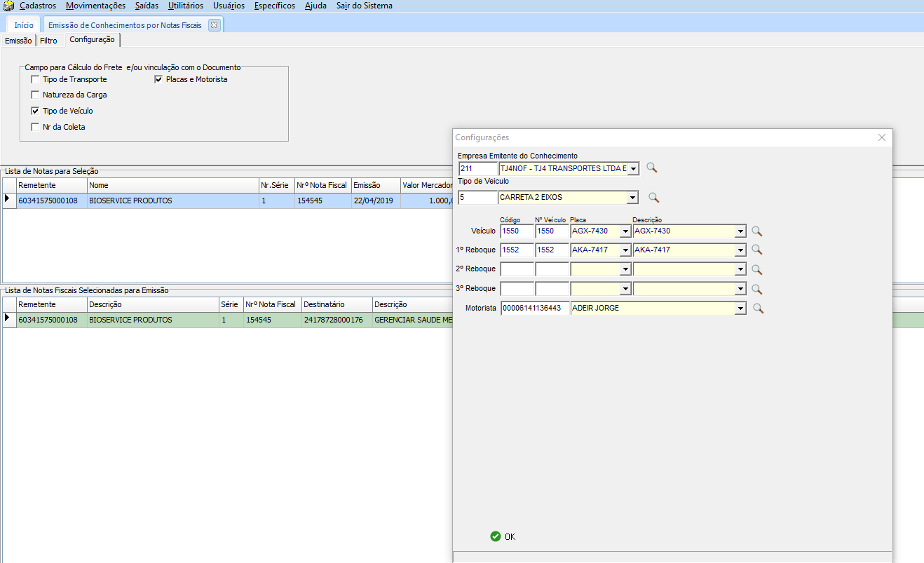This screenshot has width=924, height=563.
Task: Open the Movimentações menu
Action: coord(95,6)
